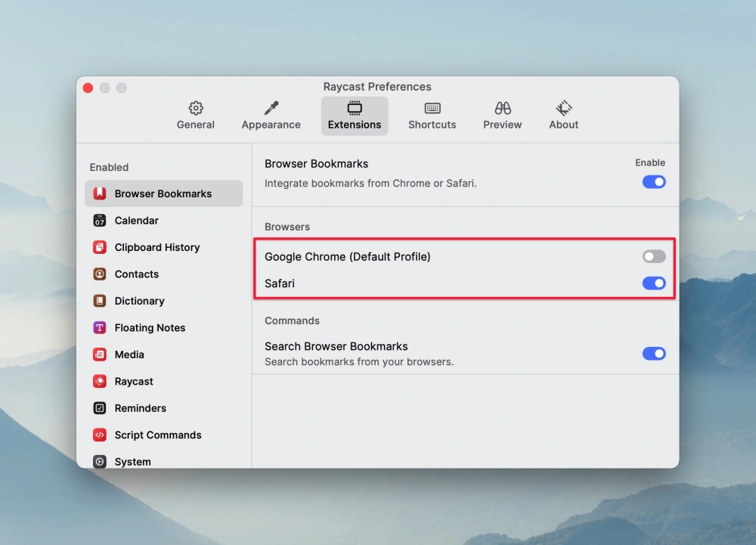Click the "Raycast Preferences" window title
This screenshot has width=756, height=545.
pyautogui.click(x=377, y=87)
